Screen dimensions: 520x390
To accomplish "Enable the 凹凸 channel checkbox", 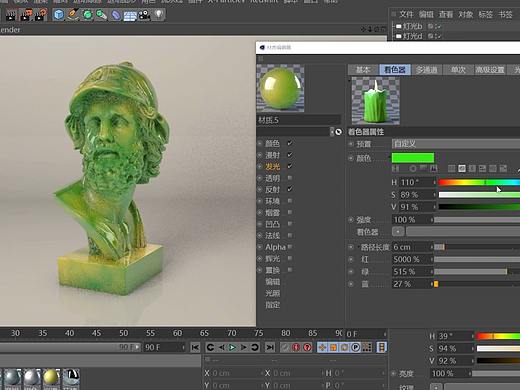I will 290,224.
